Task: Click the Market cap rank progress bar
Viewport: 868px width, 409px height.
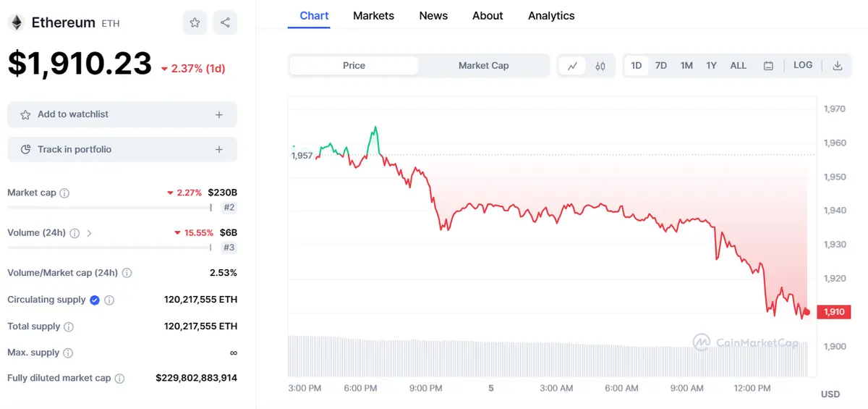Action: (x=109, y=208)
